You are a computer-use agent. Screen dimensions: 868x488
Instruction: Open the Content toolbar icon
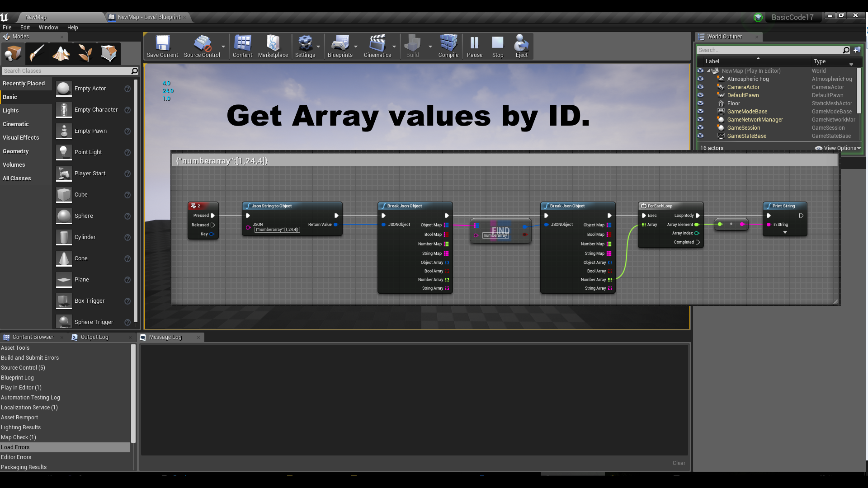[x=242, y=46]
